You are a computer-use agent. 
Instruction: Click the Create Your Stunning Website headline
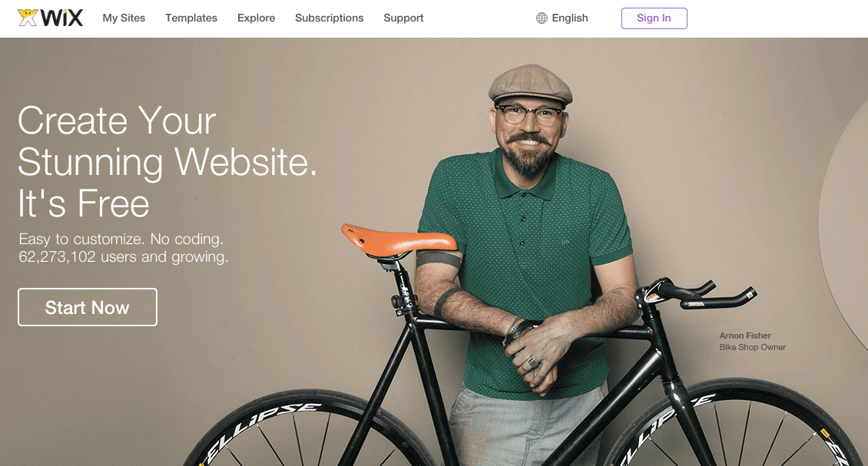(167, 162)
